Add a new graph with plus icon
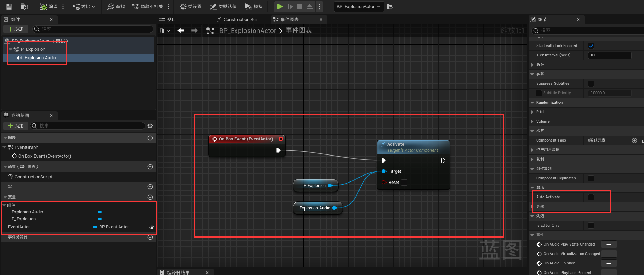The width and height of the screenshot is (644, 275). pos(150,138)
